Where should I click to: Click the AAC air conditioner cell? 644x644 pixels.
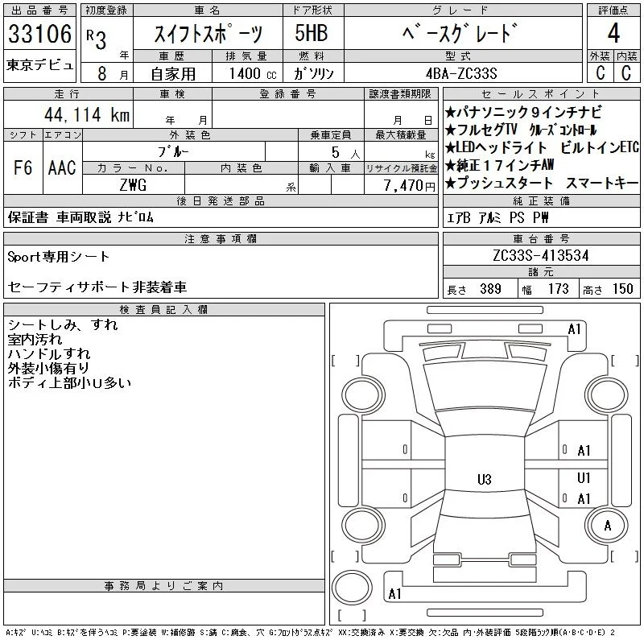pyautogui.click(x=63, y=167)
